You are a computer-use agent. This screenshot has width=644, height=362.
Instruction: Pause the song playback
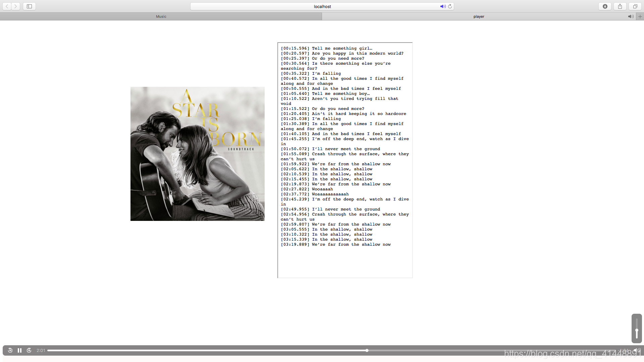pyautogui.click(x=19, y=350)
